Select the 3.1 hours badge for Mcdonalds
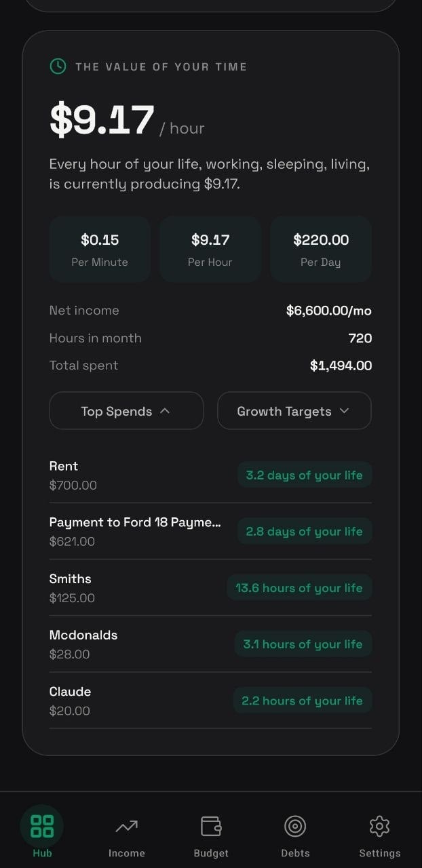Screen dimensions: 422x868 [x=303, y=644]
